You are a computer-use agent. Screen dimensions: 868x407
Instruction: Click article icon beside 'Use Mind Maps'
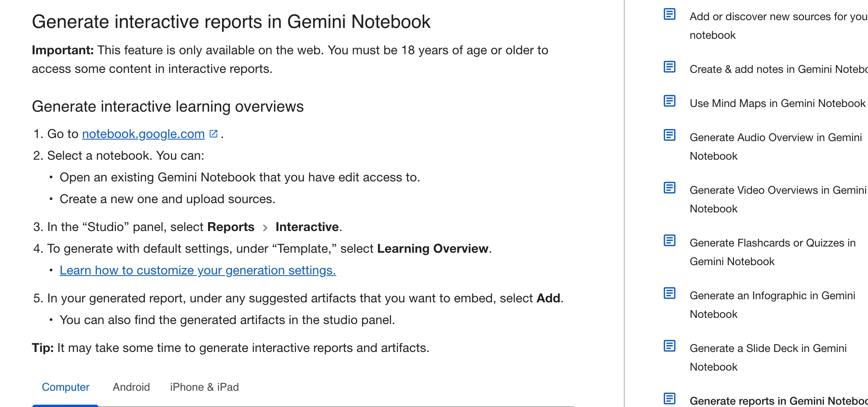[670, 101]
